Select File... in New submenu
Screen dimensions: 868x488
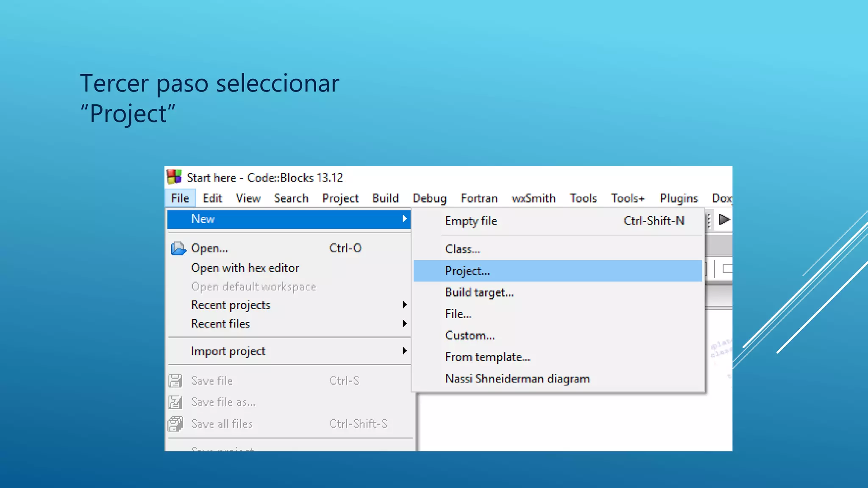558,314
